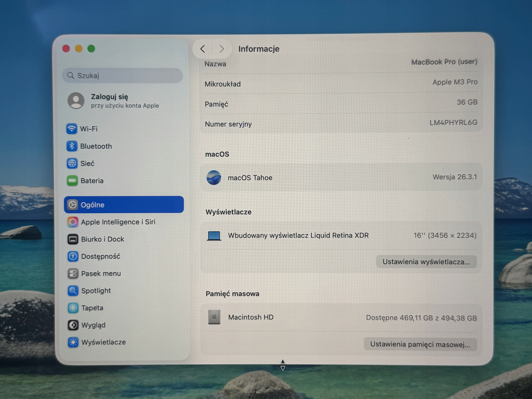Open the Biurko i Dock icon

[x=73, y=239]
